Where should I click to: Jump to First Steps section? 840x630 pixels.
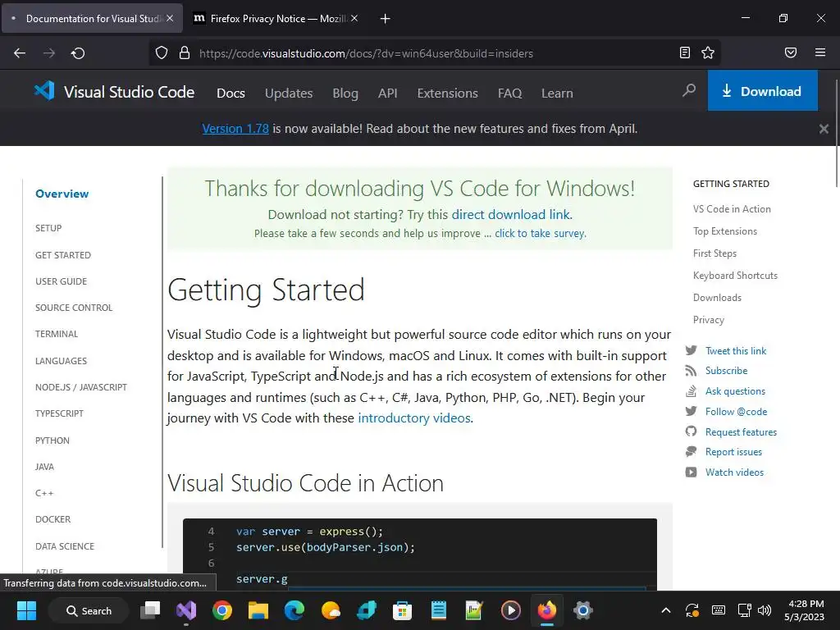click(x=714, y=253)
